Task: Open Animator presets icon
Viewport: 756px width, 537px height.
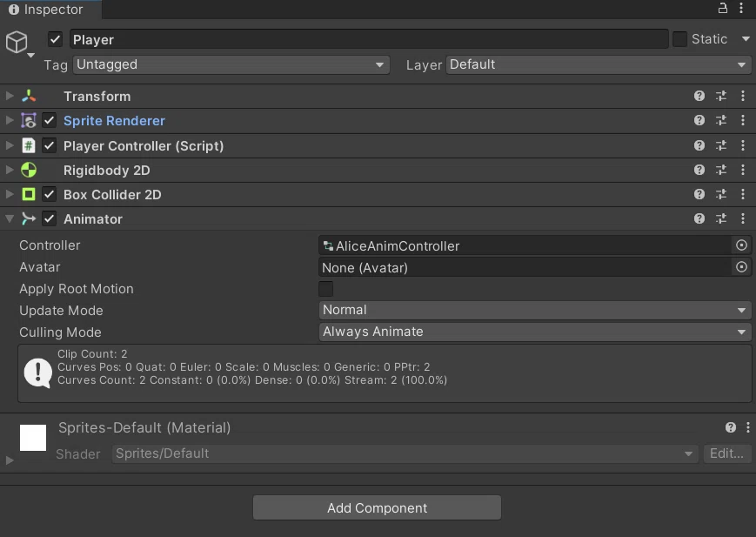Action: pyautogui.click(x=721, y=218)
